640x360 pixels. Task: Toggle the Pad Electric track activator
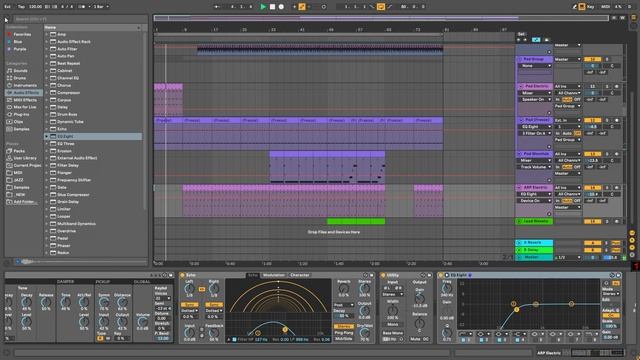(593, 87)
